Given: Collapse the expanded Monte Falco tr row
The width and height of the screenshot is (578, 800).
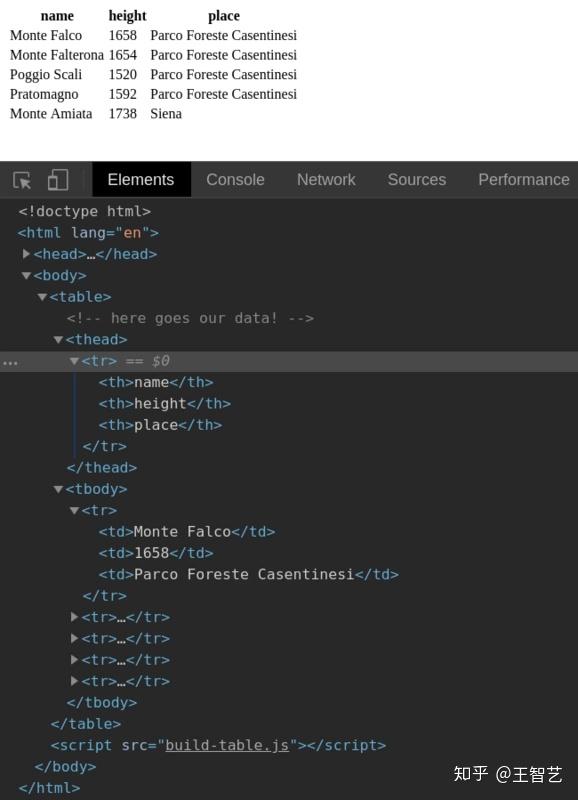Looking at the screenshot, I should 74,510.
